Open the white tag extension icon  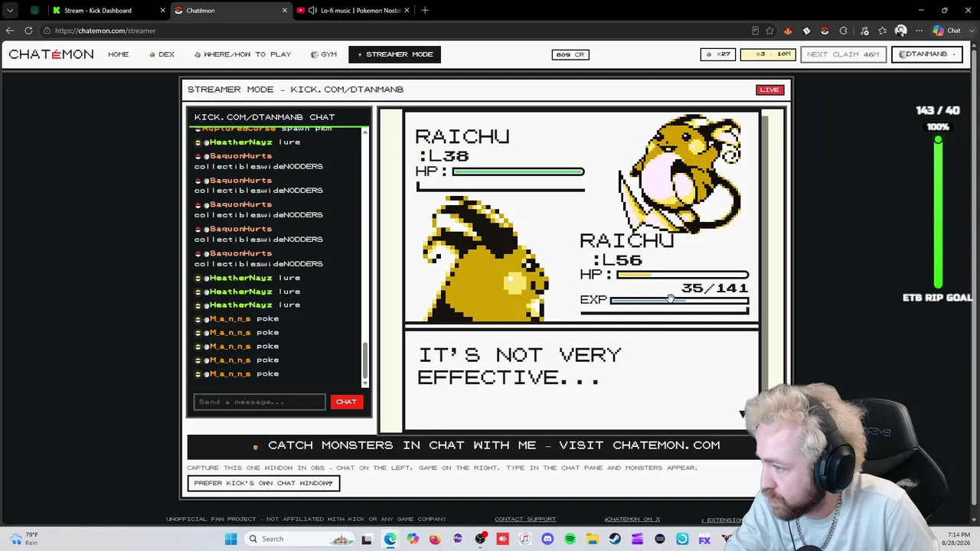[806, 31]
